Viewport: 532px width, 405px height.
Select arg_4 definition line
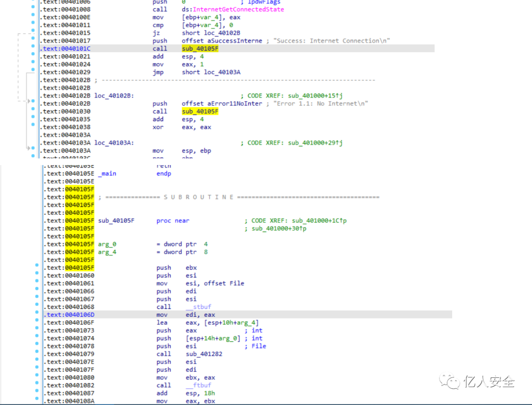pos(153,252)
